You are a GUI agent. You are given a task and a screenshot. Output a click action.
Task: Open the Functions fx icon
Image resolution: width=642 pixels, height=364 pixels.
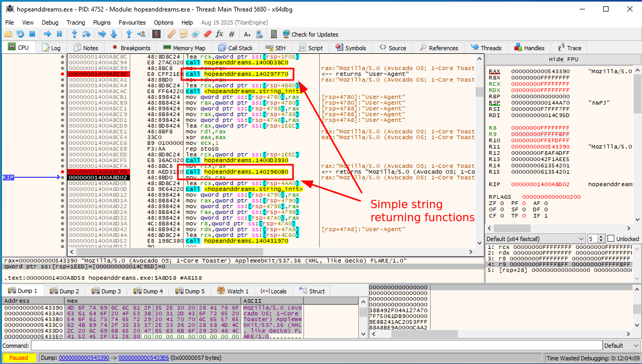point(219,34)
